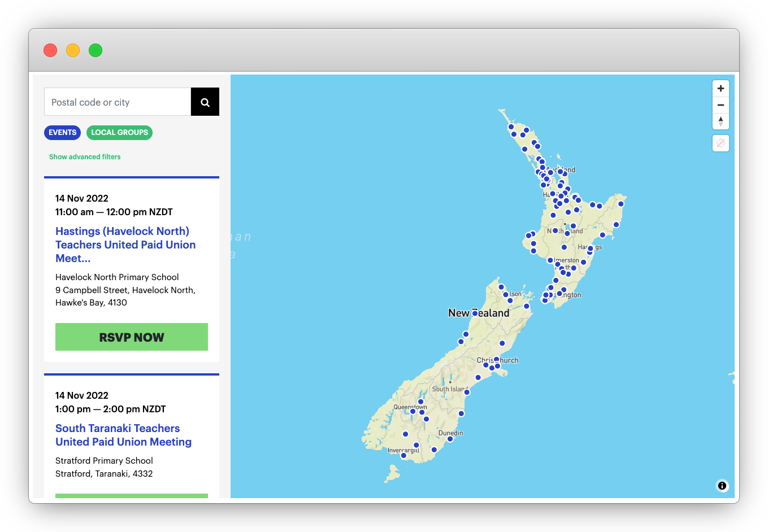
Task: Toggle the EVENTS filter pill
Action: 62,132
